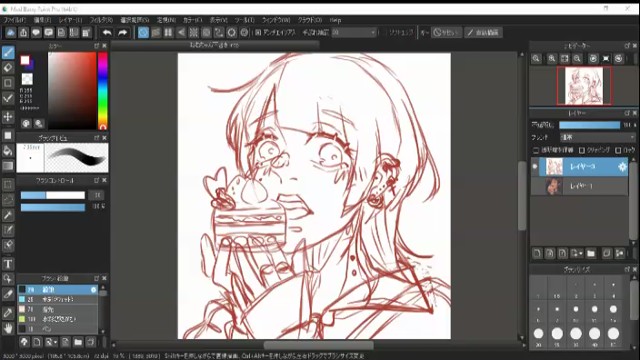Open the File menu
Image resolution: width=640 pixels, height=360 pixels.
(x=14, y=20)
